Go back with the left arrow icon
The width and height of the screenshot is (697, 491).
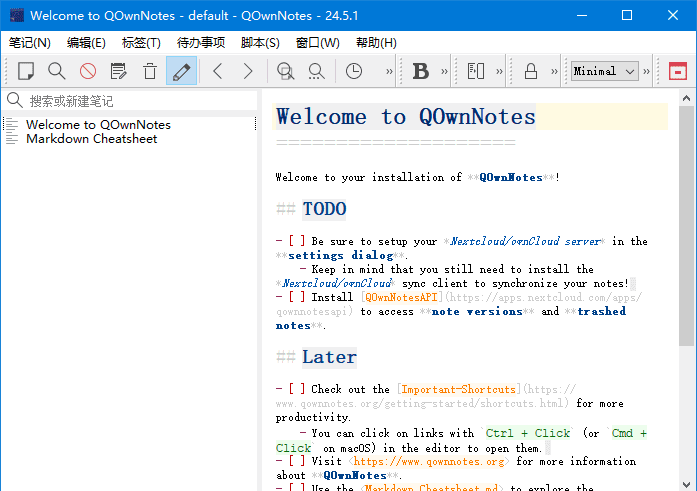pos(217,71)
